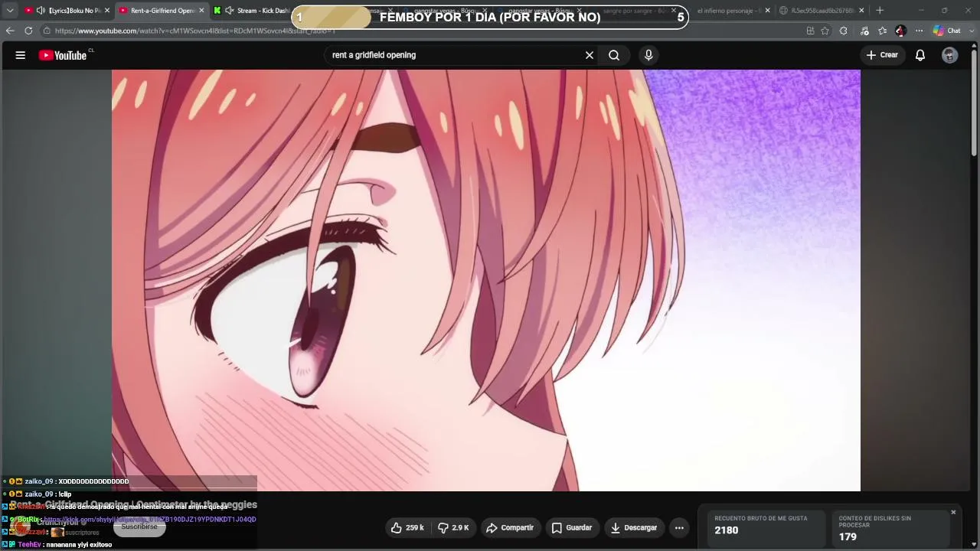Add this page to favorites
The height and width of the screenshot is (551, 980).
[825, 31]
